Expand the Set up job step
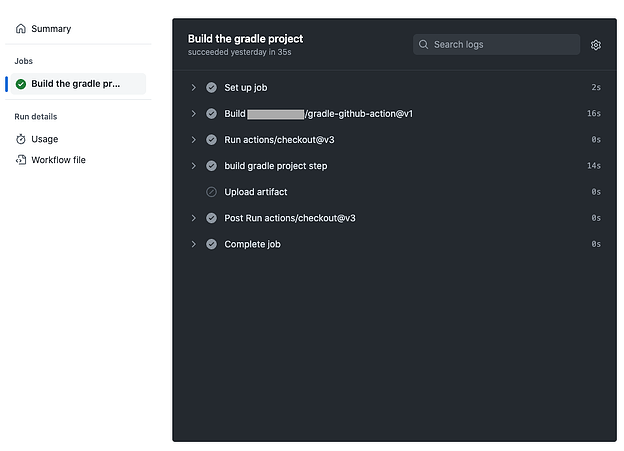 click(x=193, y=88)
